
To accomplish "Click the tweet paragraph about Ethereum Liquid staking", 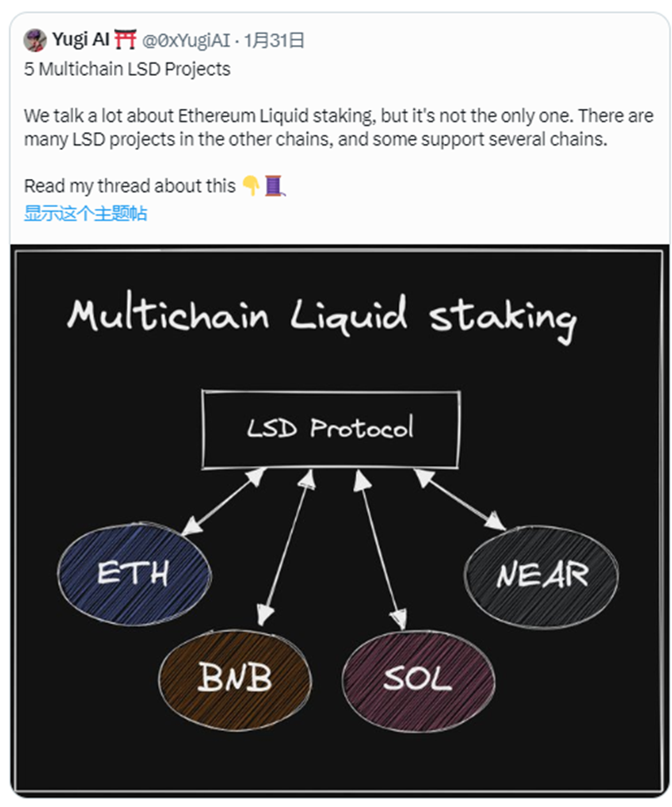I will pos(338,127).
